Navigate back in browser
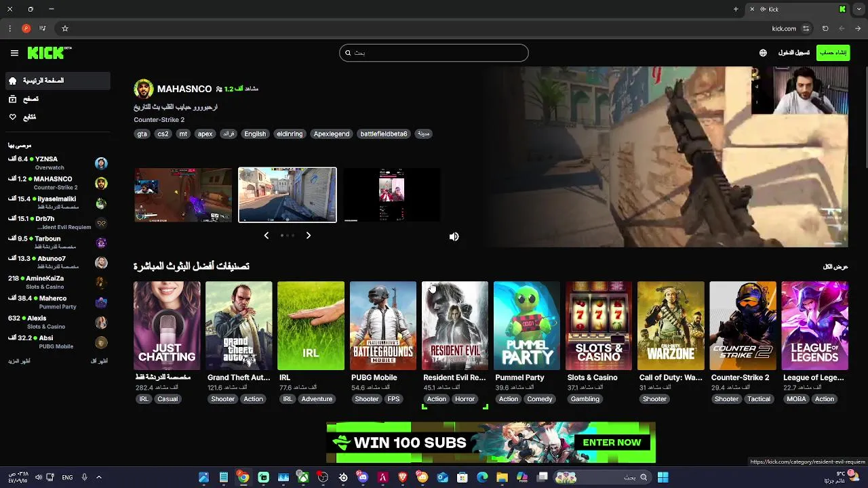 (858, 28)
